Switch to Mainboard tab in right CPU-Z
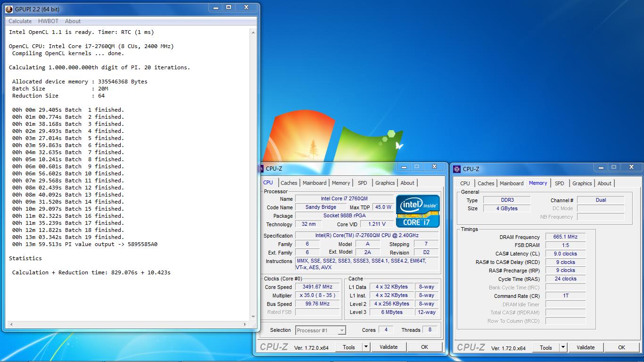 coord(512,183)
